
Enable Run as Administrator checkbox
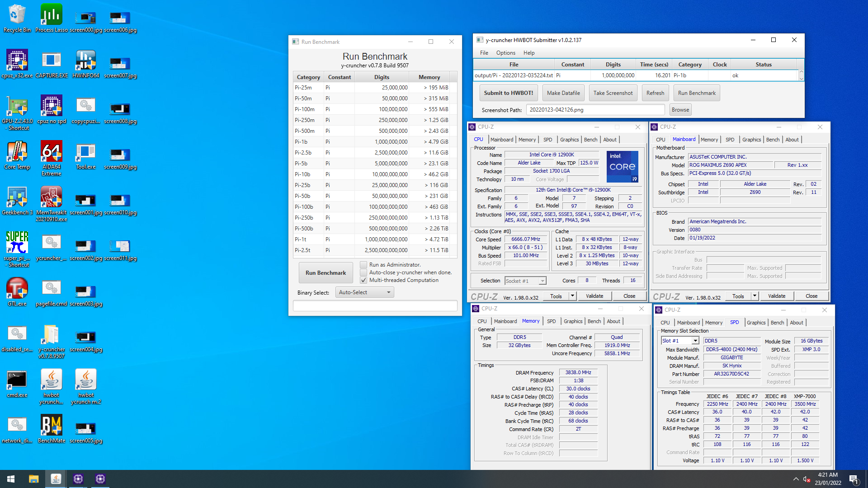click(x=363, y=265)
